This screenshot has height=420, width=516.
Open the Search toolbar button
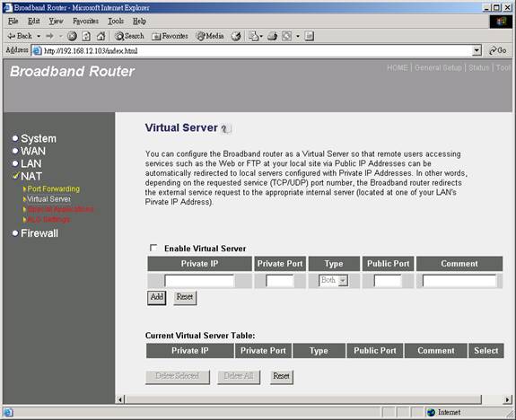point(129,36)
